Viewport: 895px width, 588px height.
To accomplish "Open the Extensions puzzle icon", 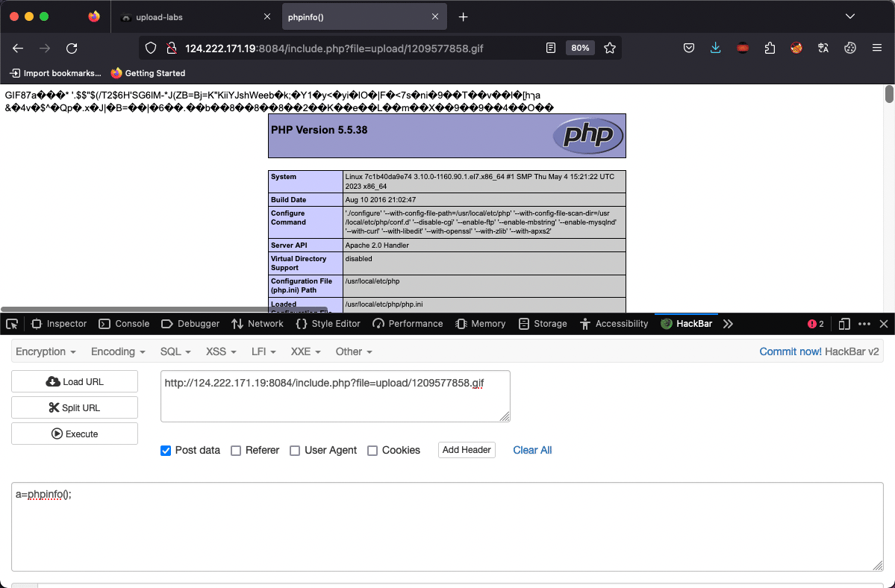I will tap(770, 48).
